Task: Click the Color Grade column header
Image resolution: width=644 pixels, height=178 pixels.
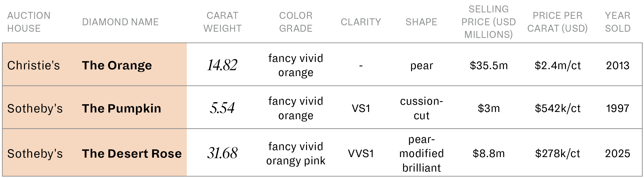Action: tap(296, 22)
